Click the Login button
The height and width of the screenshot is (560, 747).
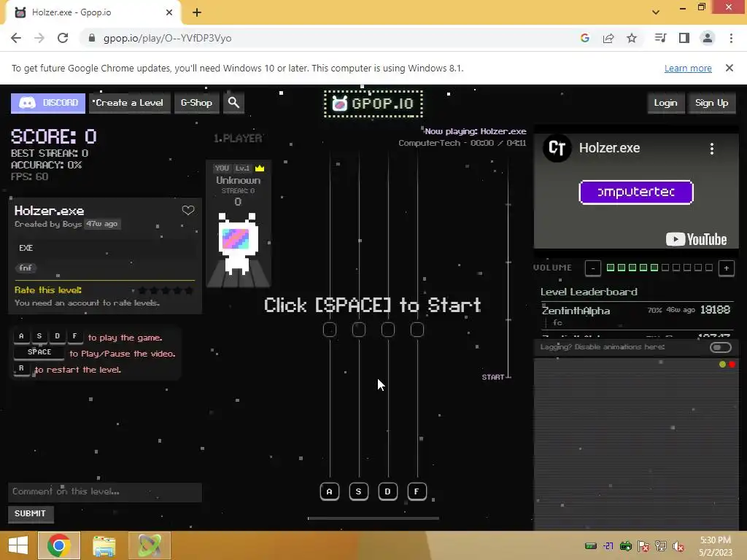pyautogui.click(x=665, y=103)
